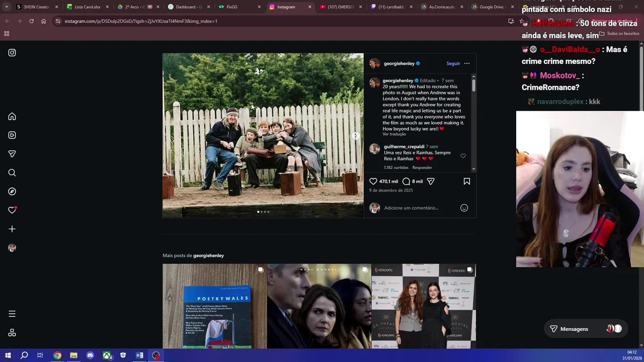Click Chrome home button

43,21
